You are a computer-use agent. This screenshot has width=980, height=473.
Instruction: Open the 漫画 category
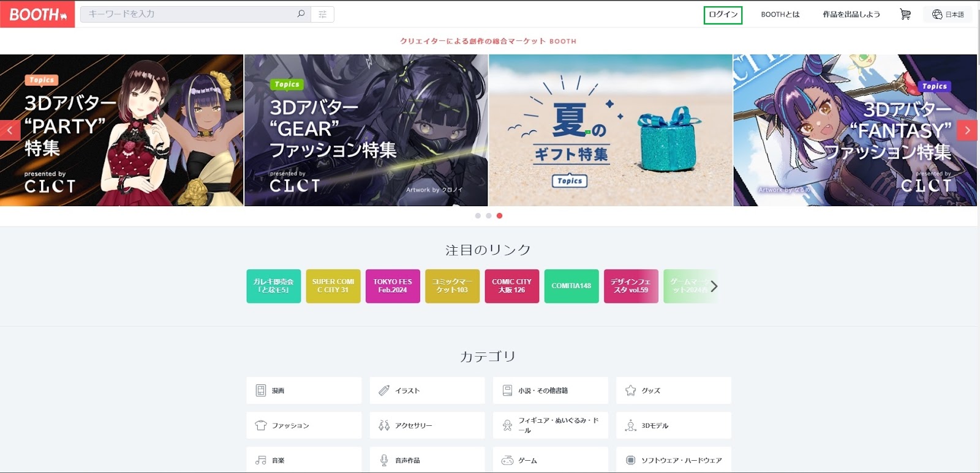pos(304,390)
